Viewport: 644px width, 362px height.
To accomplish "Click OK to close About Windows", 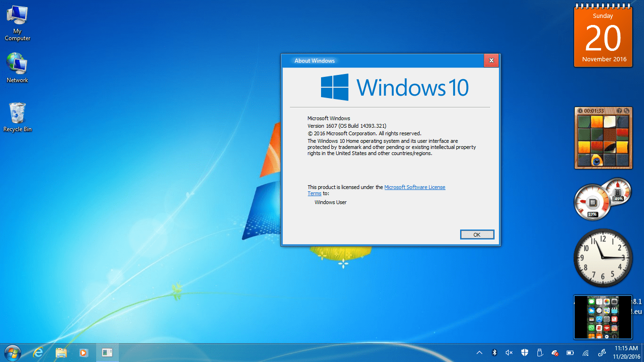I will point(477,234).
